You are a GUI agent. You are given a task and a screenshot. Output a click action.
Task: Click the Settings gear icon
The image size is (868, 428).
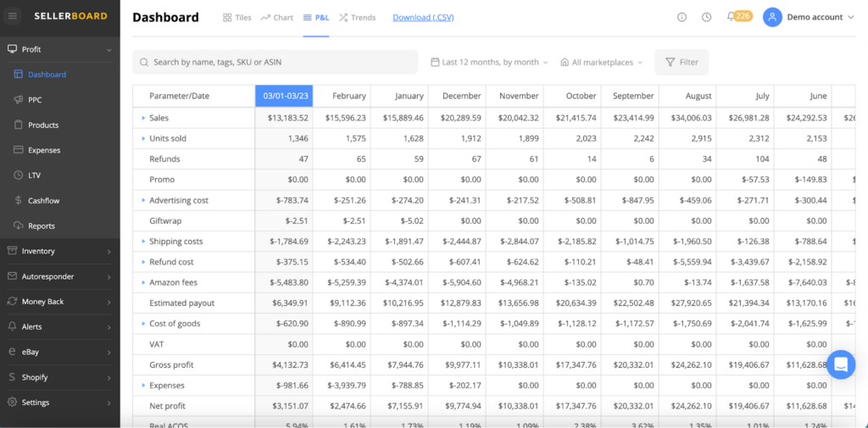(x=12, y=402)
